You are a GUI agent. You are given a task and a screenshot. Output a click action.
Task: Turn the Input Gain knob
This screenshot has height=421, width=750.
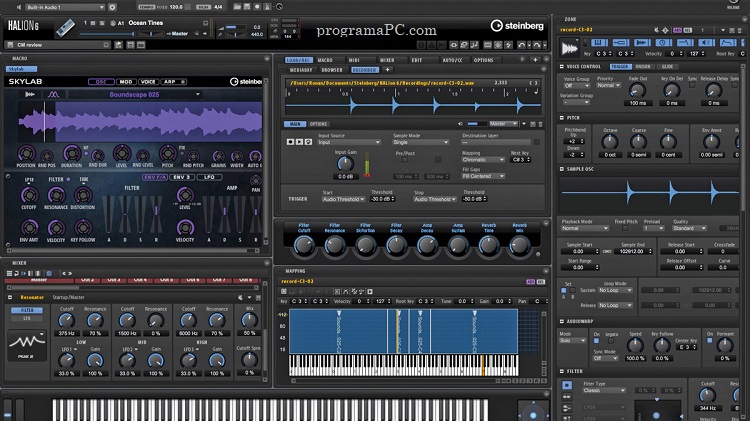[345, 164]
